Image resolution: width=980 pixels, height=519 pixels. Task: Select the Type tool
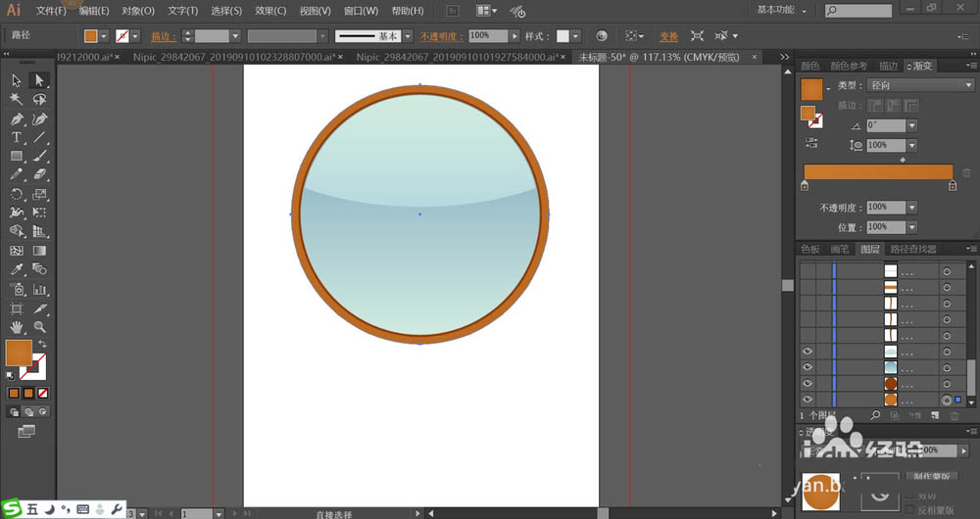pos(17,137)
